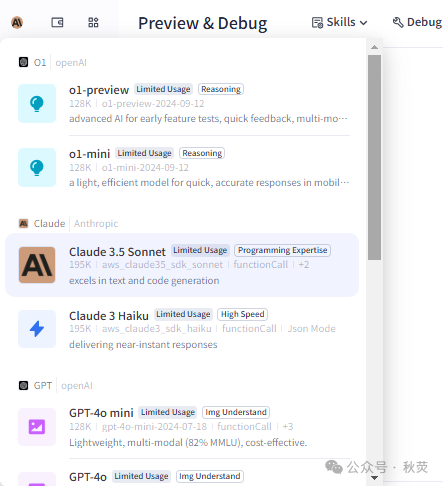
Task: Click the High Speed tag
Action: (x=243, y=314)
